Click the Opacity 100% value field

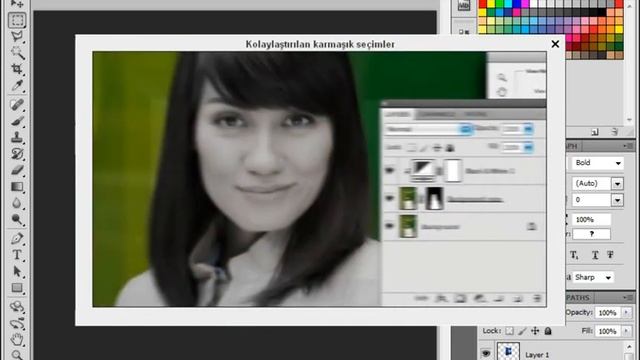pyautogui.click(x=607, y=313)
